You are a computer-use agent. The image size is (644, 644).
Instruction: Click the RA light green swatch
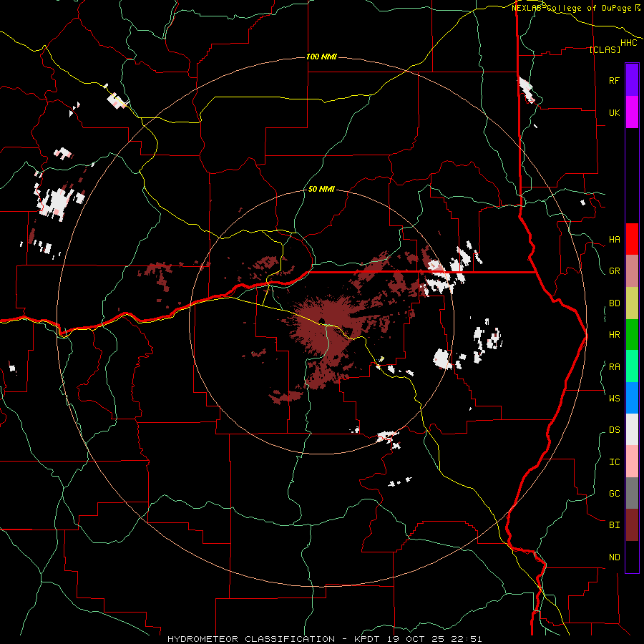tap(632, 366)
